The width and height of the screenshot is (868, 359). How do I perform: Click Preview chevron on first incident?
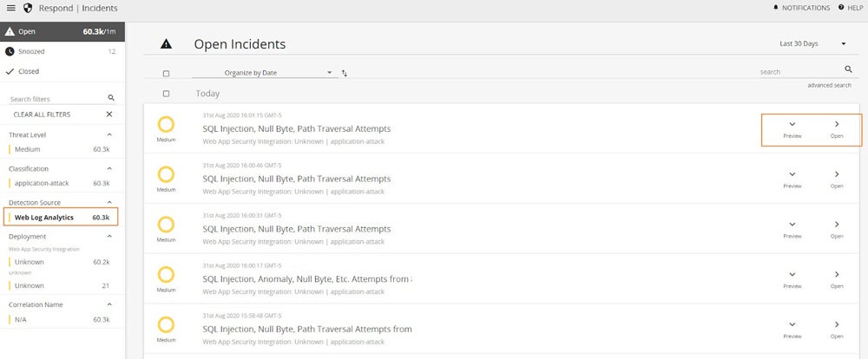point(792,125)
